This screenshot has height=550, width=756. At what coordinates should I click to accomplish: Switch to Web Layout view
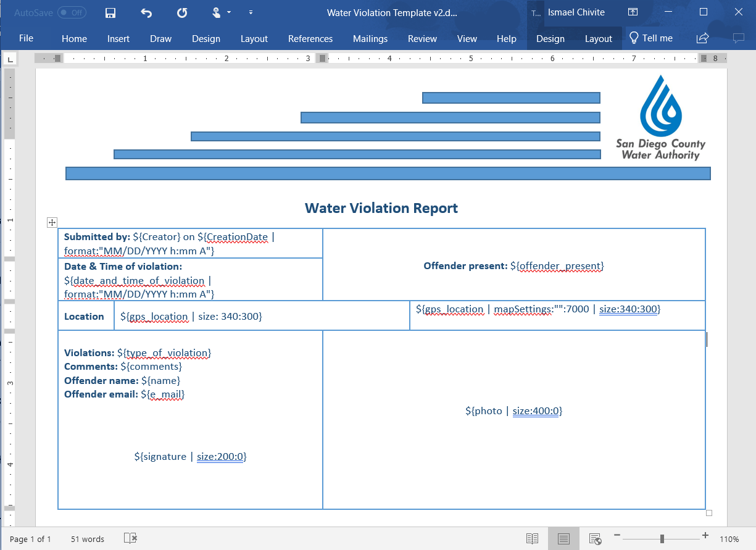(594, 538)
